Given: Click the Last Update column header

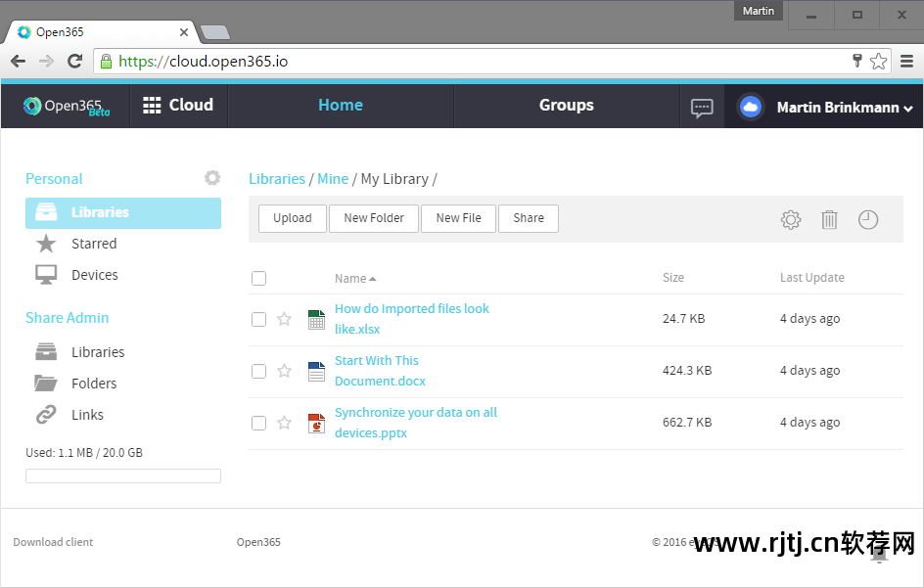Looking at the screenshot, I should pos(812,278).
